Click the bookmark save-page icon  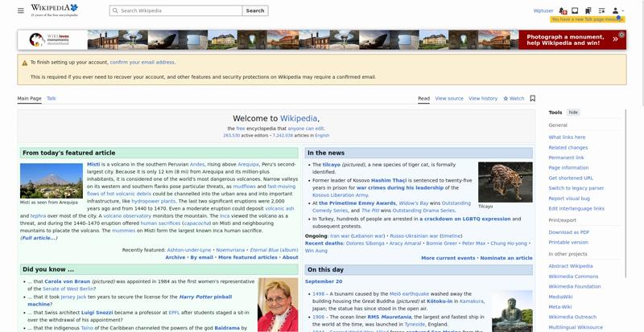[x=533, y=99]
